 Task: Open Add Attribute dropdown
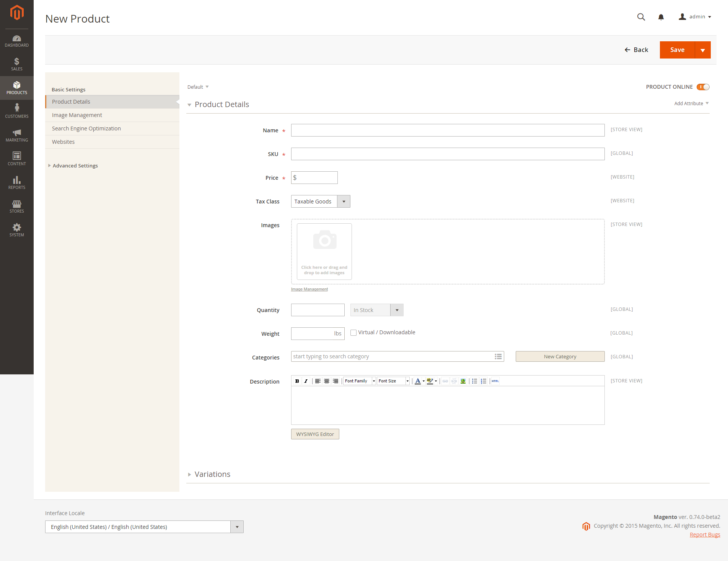coord(692,103)
